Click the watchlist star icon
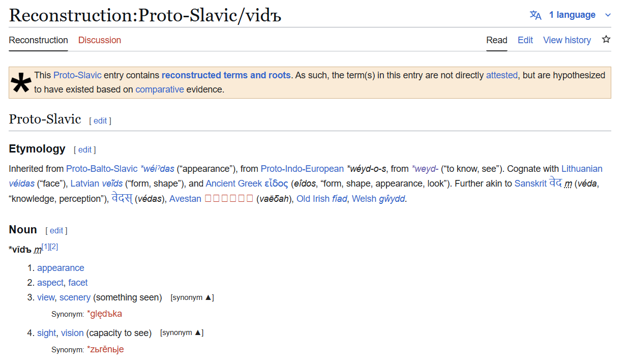 606,40
